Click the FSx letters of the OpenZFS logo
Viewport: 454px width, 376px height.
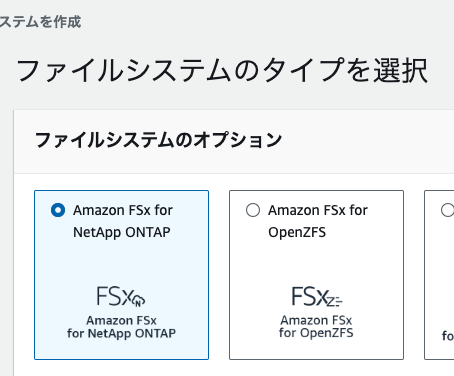(309, 296)
